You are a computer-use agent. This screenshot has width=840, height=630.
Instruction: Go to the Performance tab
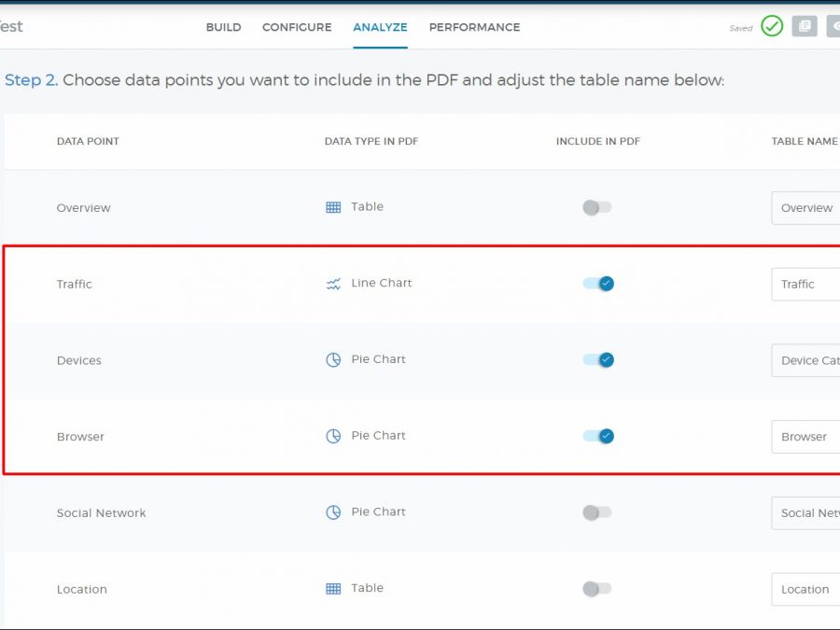tap(474, 27)
